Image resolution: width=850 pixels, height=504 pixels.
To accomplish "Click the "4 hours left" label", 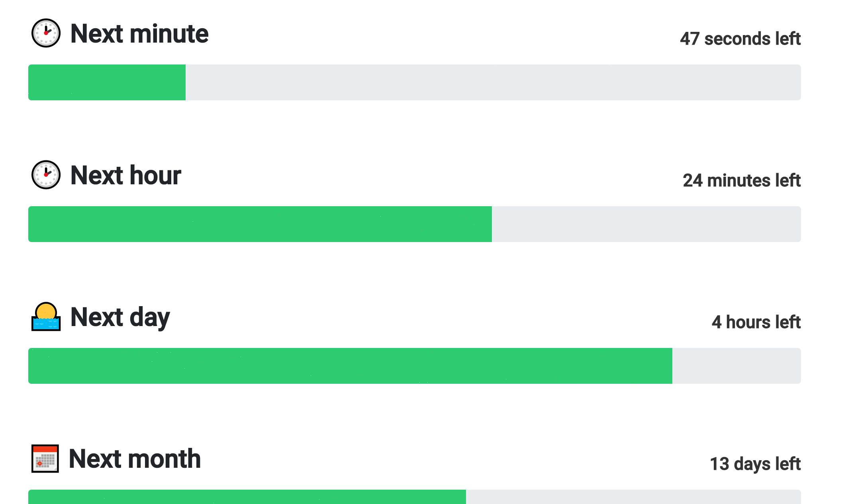I will pos(756,322).
